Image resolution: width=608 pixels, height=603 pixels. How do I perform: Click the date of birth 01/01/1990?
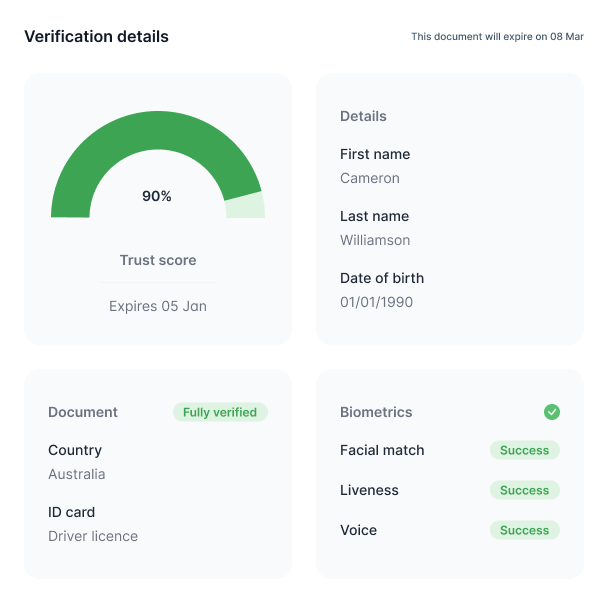coord(376,302)
